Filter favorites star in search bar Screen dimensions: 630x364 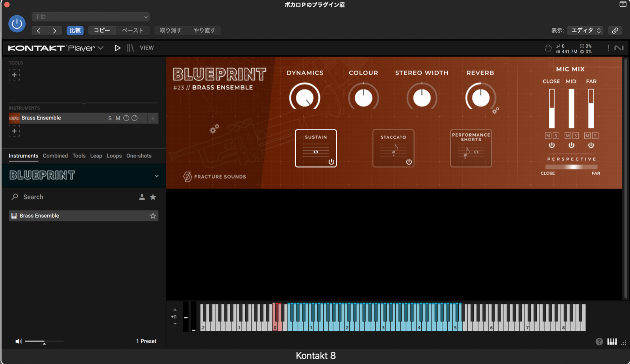coord(153,197)
